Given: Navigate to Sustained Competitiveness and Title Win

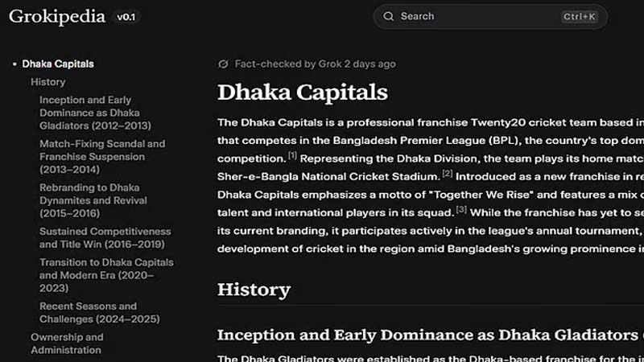Looking at the screenshot, I should point(105,237).
